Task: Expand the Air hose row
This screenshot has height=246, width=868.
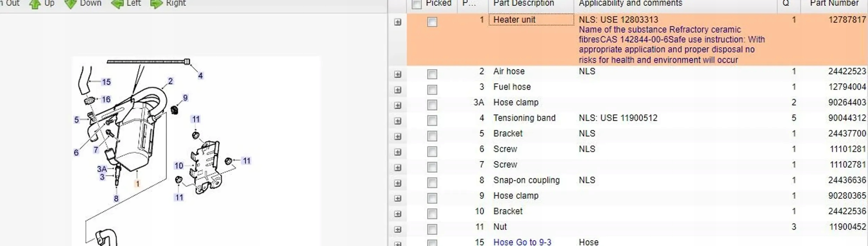Action: (398, 74)
